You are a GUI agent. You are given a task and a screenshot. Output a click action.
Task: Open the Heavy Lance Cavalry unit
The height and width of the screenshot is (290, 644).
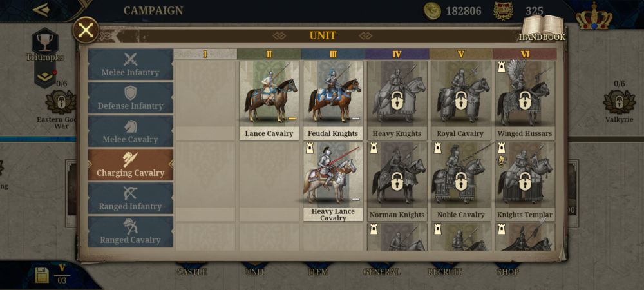pos(333,182)
